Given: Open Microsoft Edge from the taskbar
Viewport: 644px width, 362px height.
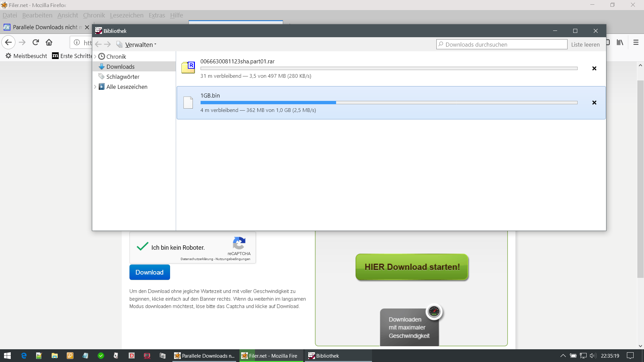Looking at the screenshot, I should click(x=23, y=356).
